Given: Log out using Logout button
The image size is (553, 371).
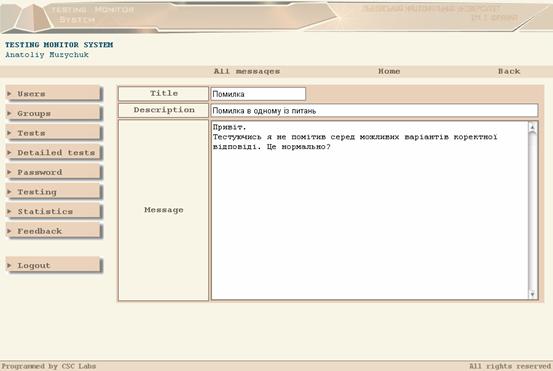Looking at the screenshot, I should pos(54,265).
